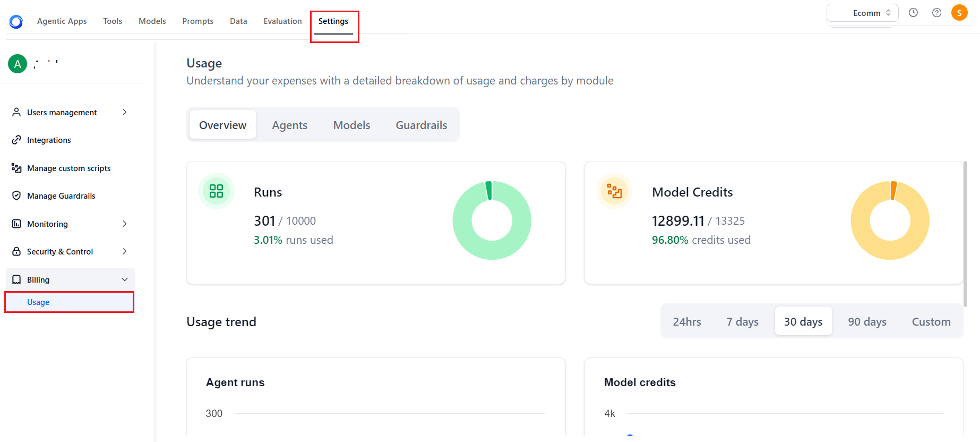
Task: Expand the Users management chevron
Action: point(125,112)
